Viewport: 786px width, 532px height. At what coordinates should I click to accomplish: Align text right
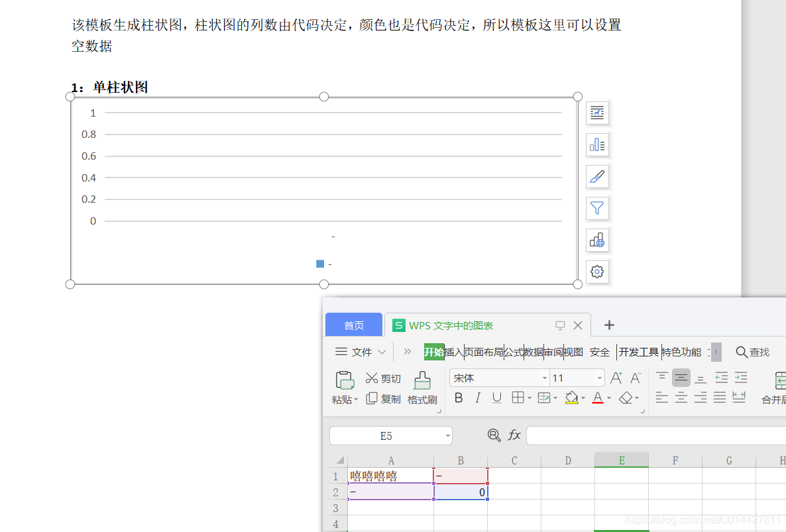701,398
